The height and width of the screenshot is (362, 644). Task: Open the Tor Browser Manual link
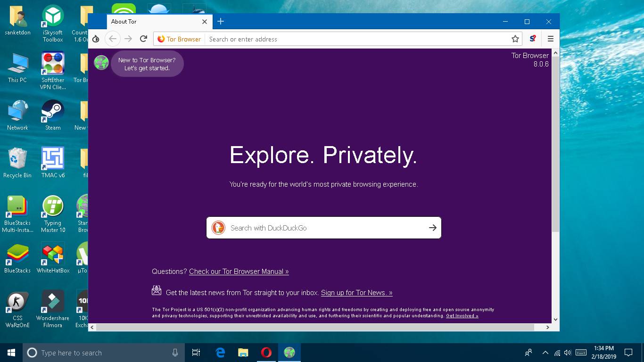pos(239,271)
